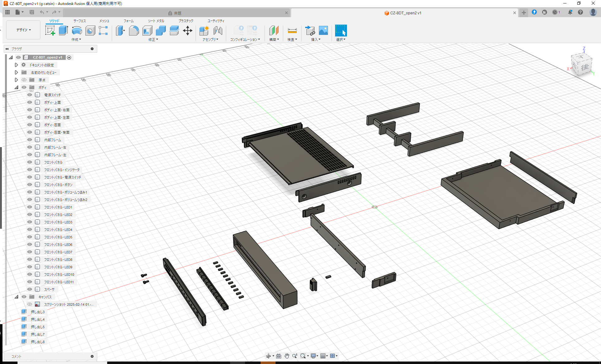Open the デザイン workspace switcher
601x364 pixels.
click(23, 30)
